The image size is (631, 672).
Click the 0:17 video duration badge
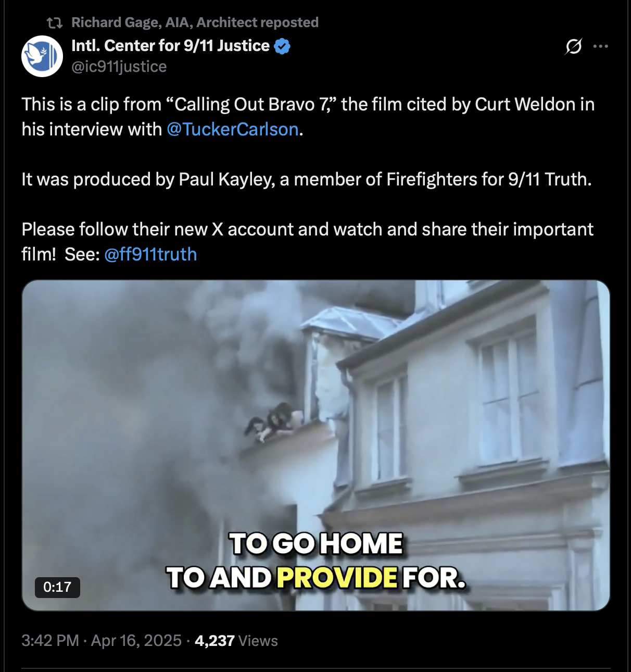pos(57,587)
